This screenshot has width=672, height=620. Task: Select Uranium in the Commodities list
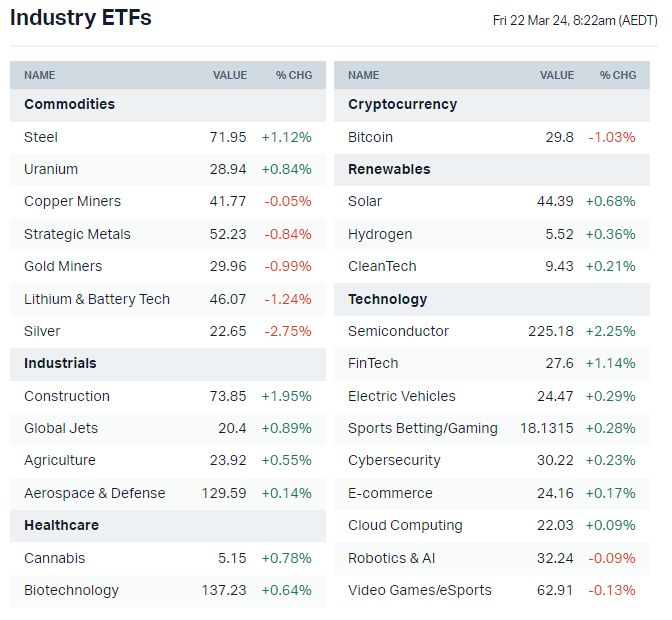tap(51, 169)
